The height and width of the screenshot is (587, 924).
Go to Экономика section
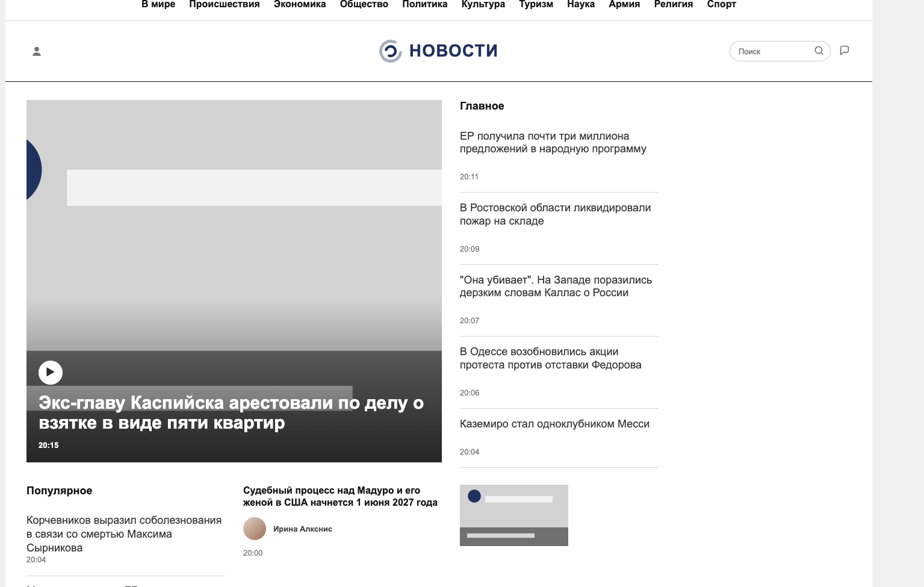pos(300,4)
